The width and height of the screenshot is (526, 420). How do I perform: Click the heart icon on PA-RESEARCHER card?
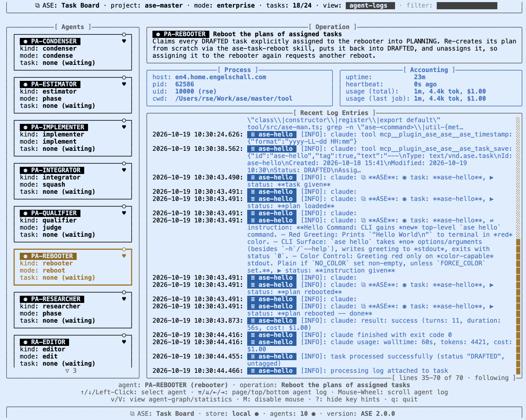(124, 299)
